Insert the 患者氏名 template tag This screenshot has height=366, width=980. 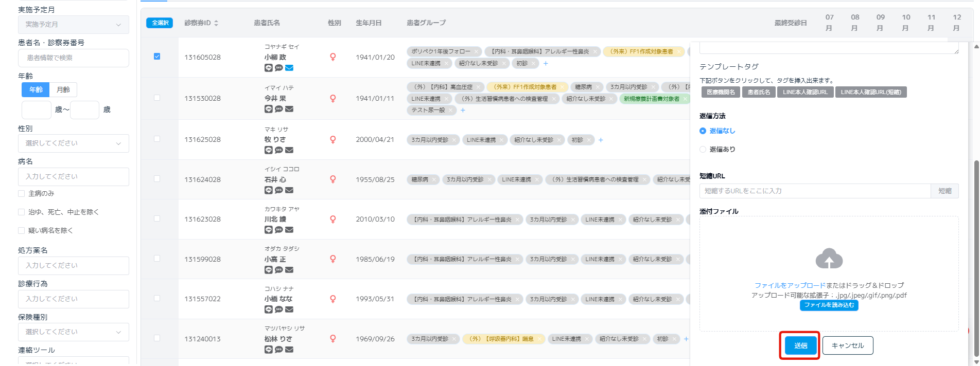pos(759,92)
